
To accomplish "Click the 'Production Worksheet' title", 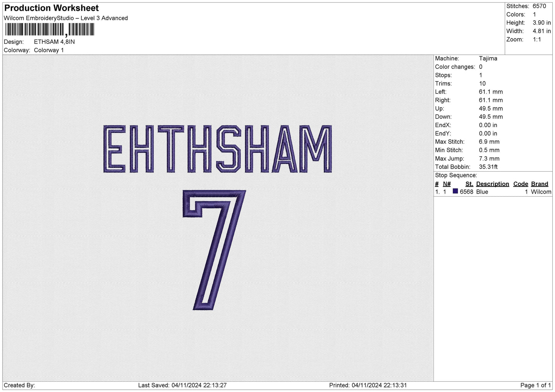I will [51, 8].
